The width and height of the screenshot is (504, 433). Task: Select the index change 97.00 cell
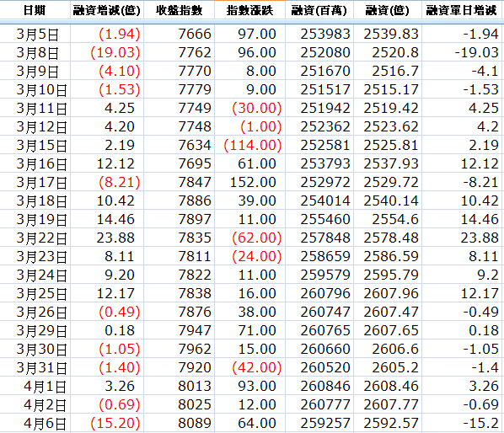(249, 34)
